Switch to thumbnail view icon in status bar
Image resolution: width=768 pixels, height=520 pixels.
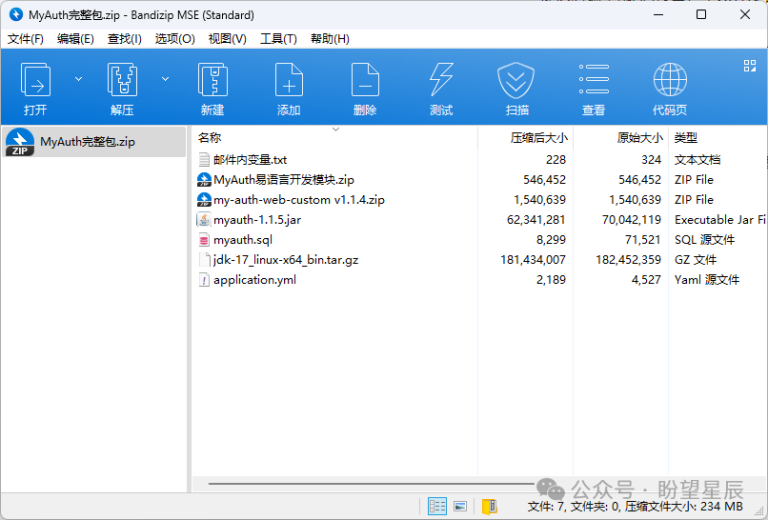[460, 506]
